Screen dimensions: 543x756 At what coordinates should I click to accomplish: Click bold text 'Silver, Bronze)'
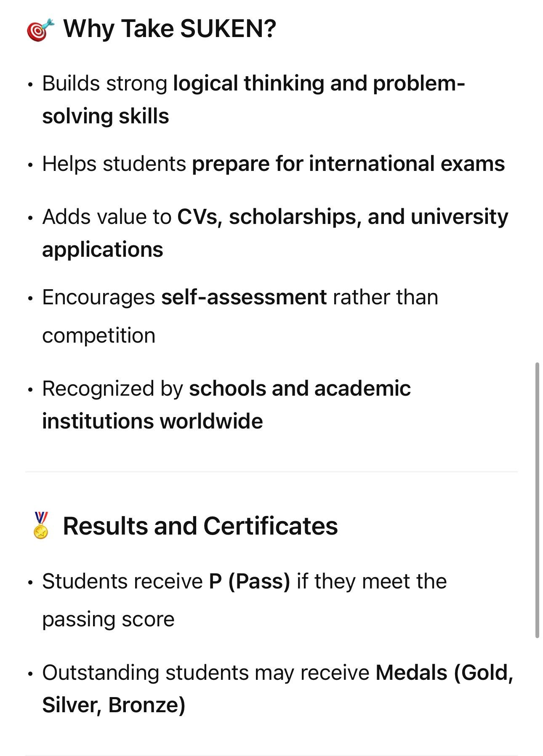coord(114,705)
